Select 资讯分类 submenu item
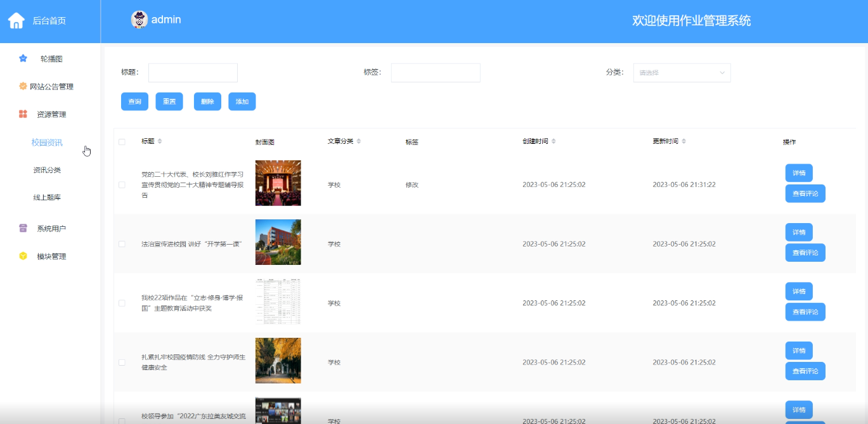Viewport: 868px width, 424px height. tap(47, 170)
